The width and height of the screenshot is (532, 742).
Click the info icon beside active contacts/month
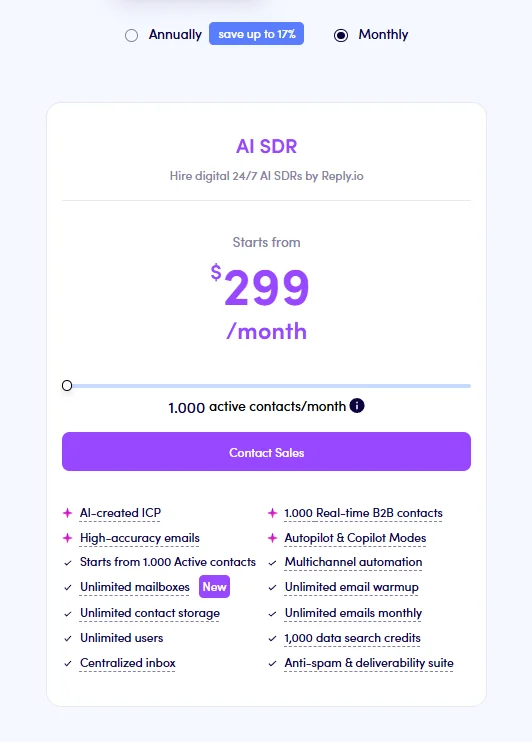[x=357, y=406]
